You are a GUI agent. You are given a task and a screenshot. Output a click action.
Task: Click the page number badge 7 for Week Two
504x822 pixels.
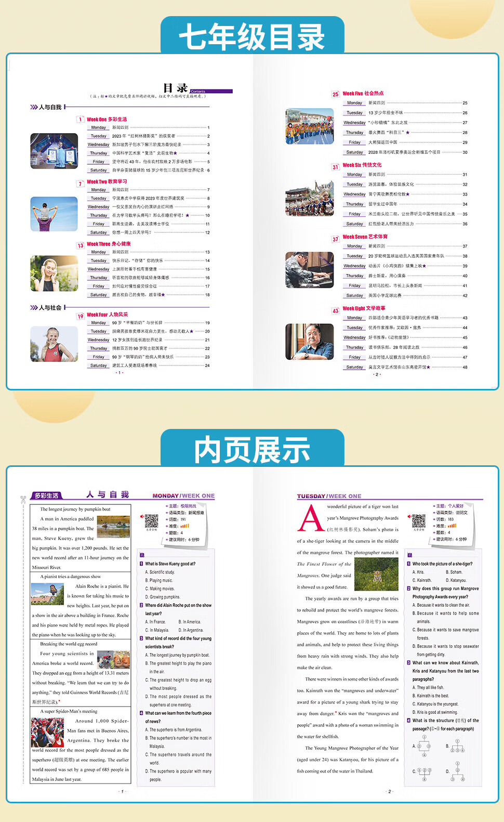click(80, 183)
